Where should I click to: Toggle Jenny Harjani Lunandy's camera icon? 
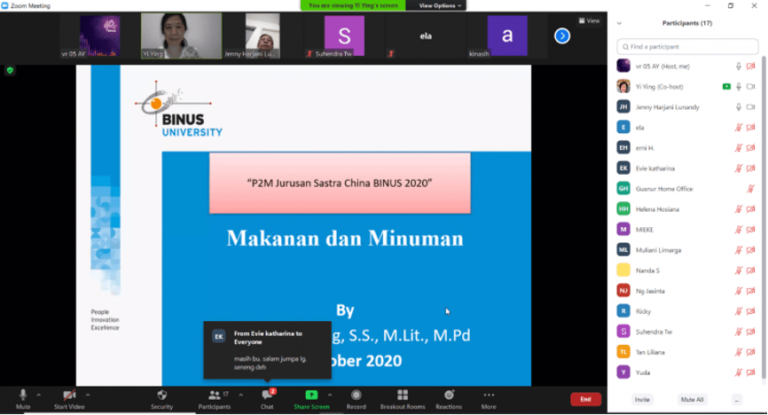(x=751, y=107)
